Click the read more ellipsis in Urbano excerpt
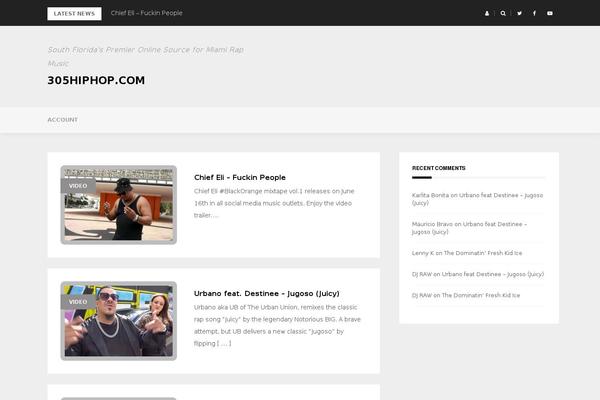This screenshot has height=400, width=600. click(224, 343)
